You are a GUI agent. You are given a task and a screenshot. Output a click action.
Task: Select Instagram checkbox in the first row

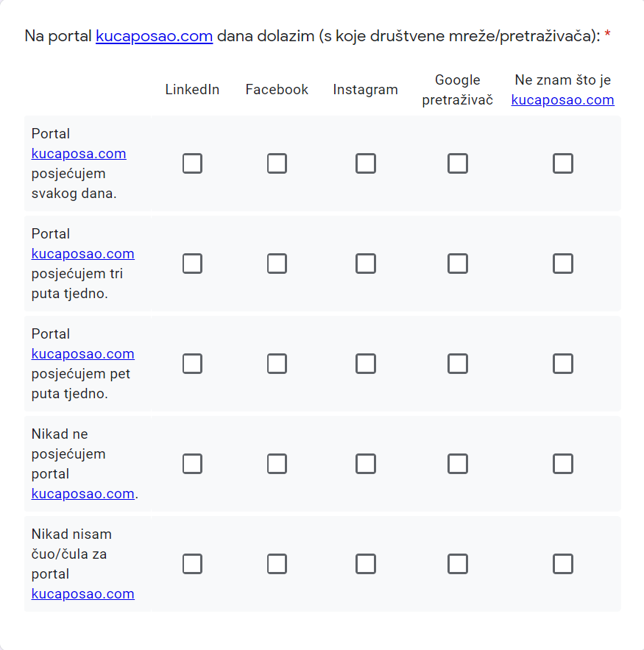click(x=366, y=163)
